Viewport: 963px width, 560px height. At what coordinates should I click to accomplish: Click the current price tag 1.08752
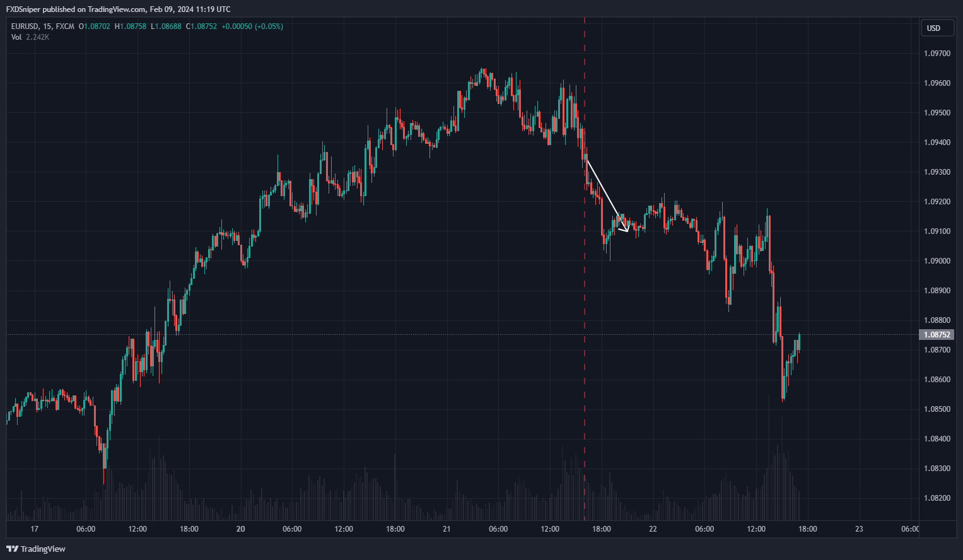point(937,335)
